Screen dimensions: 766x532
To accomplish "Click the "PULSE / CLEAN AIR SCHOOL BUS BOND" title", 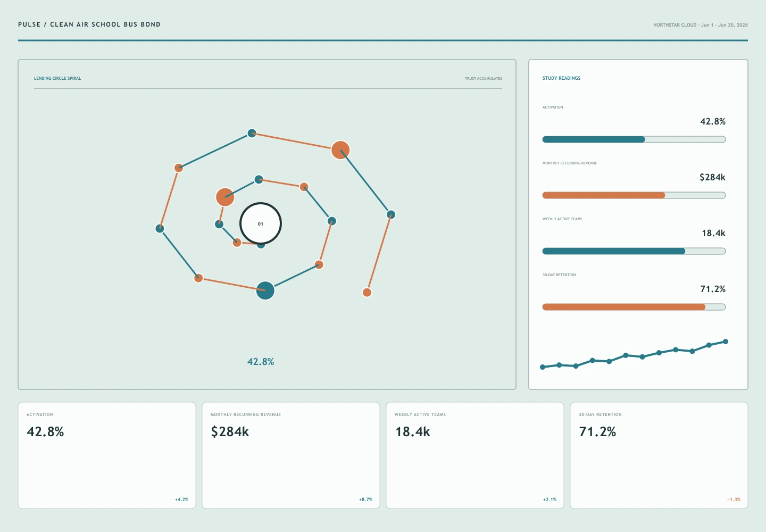I will [x=89, y=24].
